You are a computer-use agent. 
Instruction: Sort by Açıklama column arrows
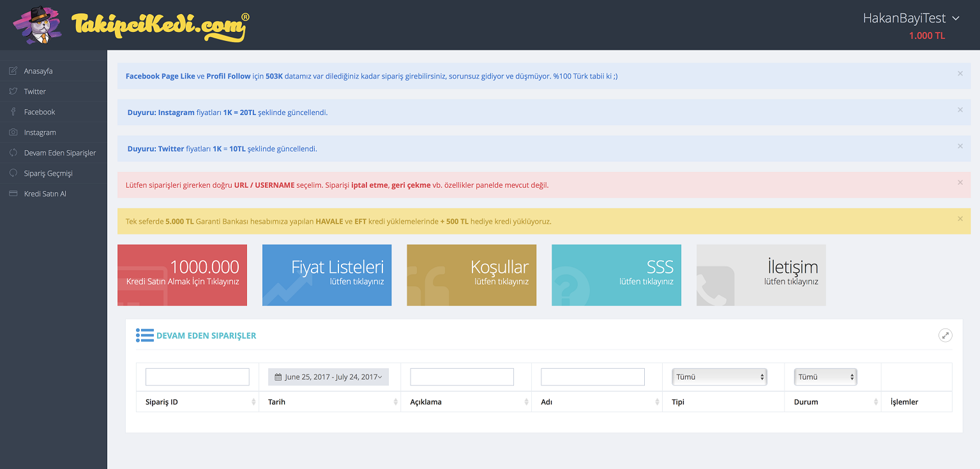(526, 402)
